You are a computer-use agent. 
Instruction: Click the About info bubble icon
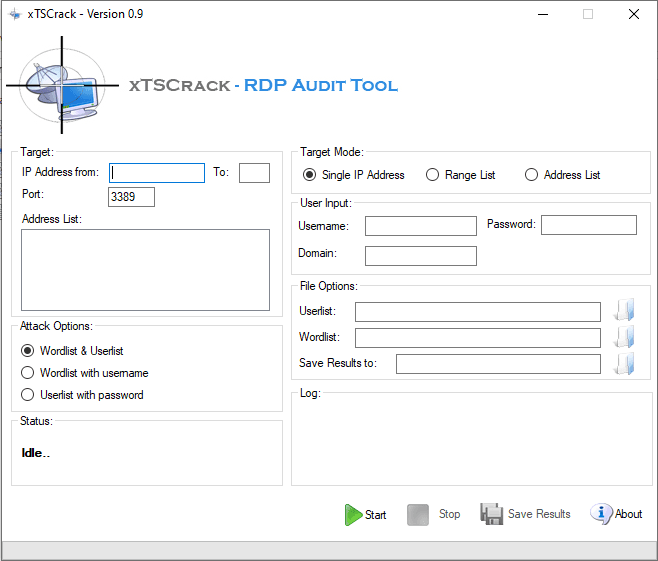click(601, 514)
